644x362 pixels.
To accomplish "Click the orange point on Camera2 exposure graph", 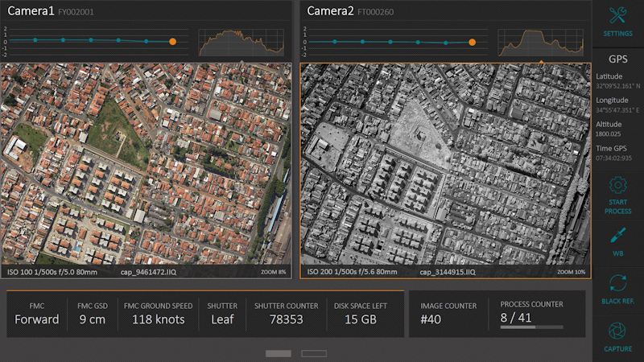I will point(473,43).
